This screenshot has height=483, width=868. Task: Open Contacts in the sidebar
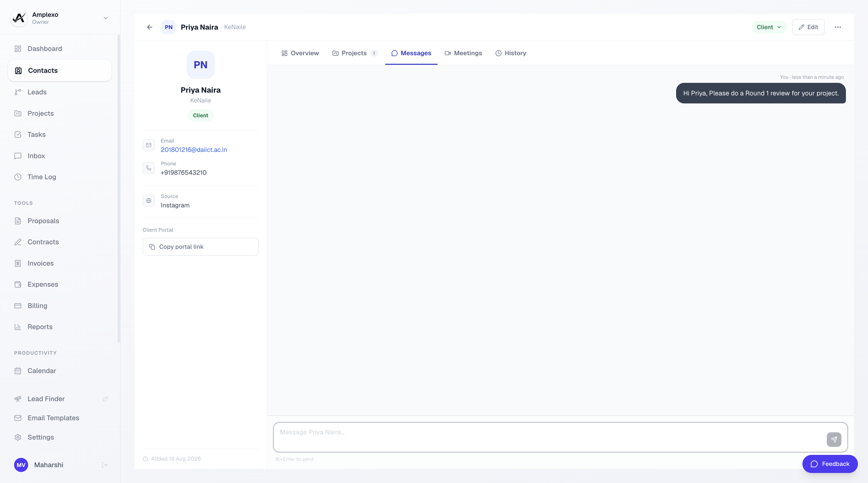pos(60,70)
